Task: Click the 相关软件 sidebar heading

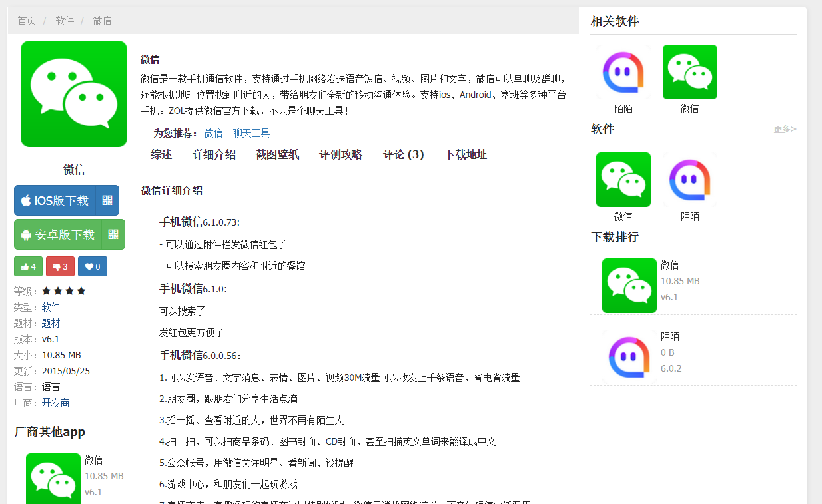Action: [615, 21]
